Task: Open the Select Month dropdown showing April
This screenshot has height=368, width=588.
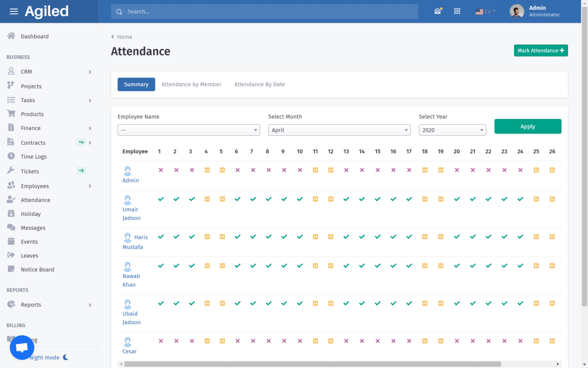Action: (339, 130)
